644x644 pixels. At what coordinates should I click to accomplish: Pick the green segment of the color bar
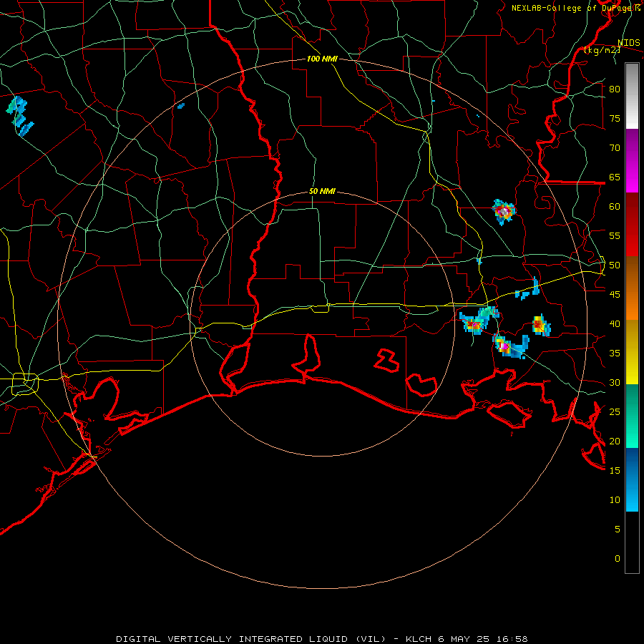632,416
